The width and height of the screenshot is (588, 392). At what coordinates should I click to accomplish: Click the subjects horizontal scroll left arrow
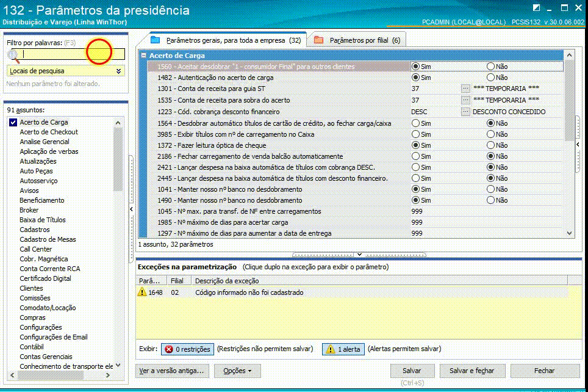(x=12, y=375)
